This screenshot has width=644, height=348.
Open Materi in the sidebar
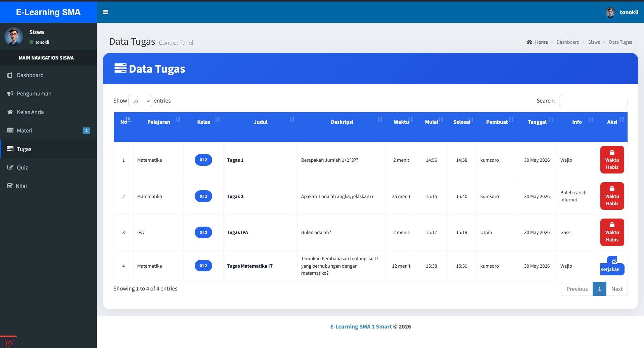coord(48,130)
